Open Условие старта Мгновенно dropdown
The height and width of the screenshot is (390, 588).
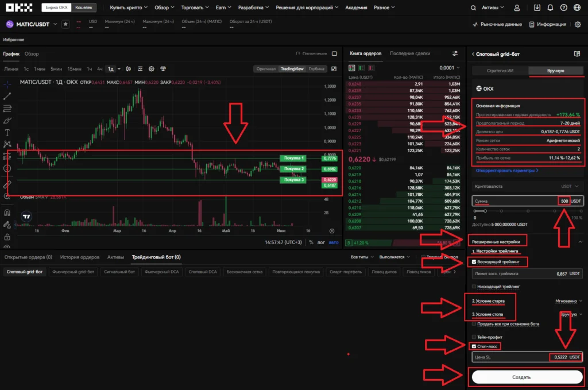coord(568,301)
